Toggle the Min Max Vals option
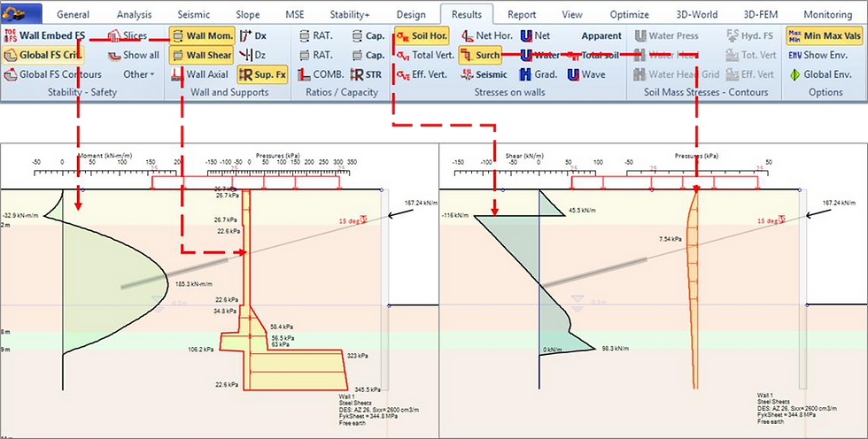This screenshot has width=868, height=439. click(825, 36)
